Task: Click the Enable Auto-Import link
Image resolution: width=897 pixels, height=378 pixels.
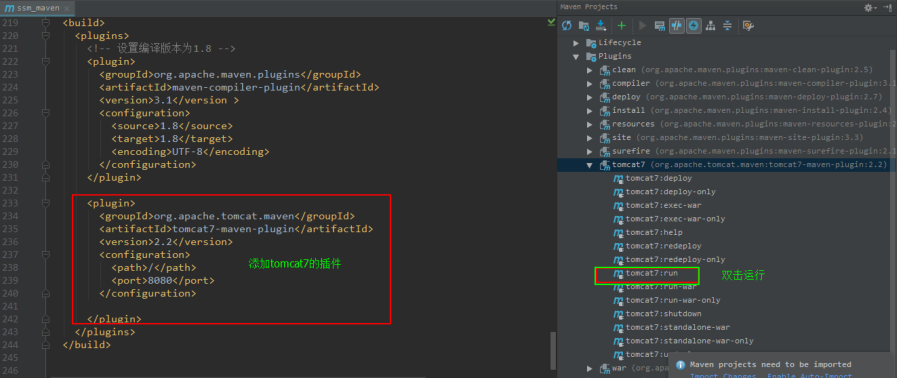Action: (x=809, y=376)
